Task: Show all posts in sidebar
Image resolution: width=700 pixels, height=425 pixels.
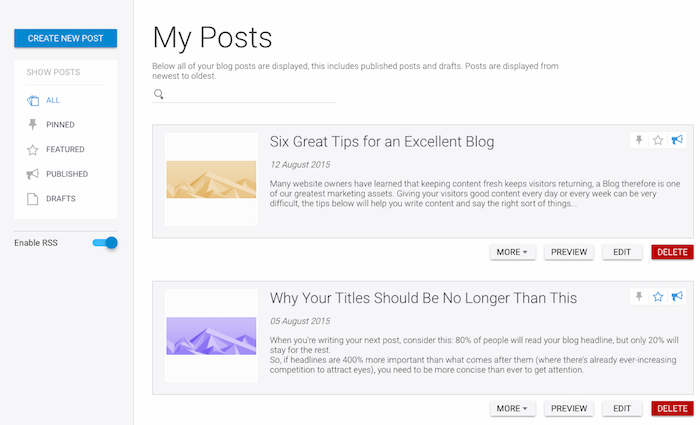Action: coord(52,100)
